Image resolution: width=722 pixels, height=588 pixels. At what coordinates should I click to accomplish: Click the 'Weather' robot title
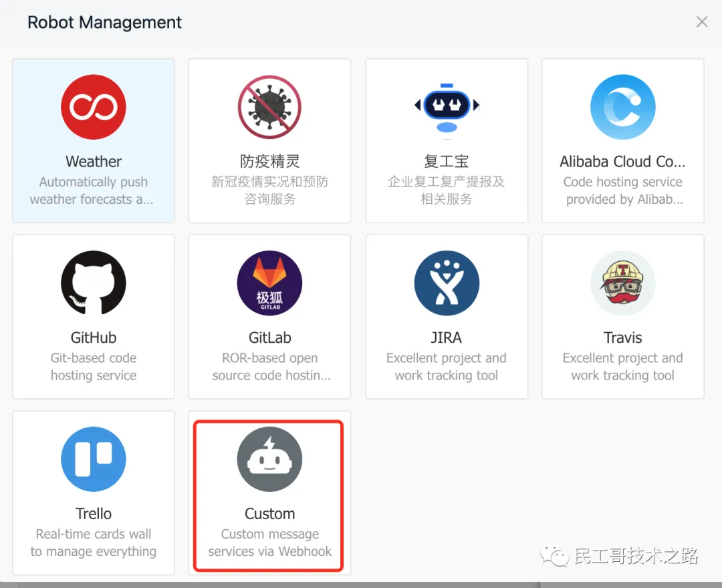(94, 162)
